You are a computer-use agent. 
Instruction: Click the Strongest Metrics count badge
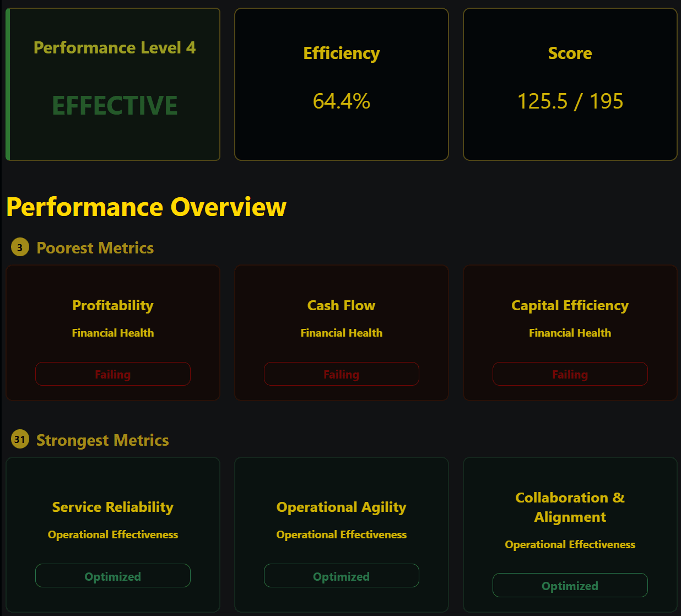click(x=20, y=439)
